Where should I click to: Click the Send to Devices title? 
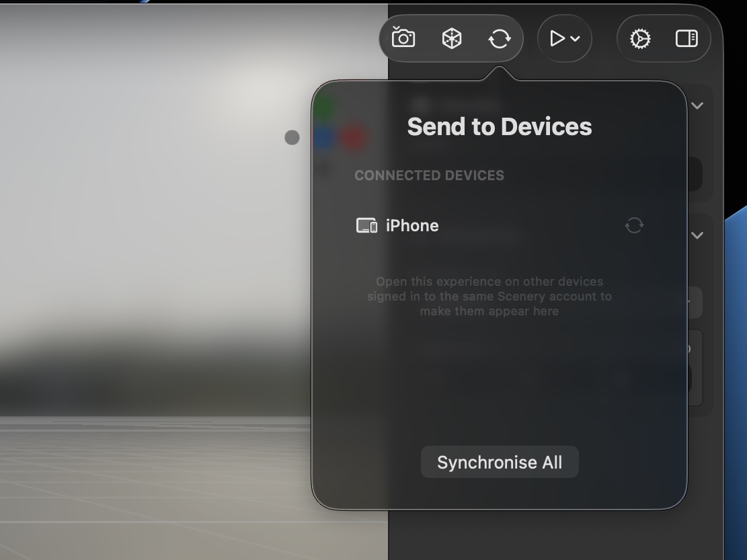[500, 126]
